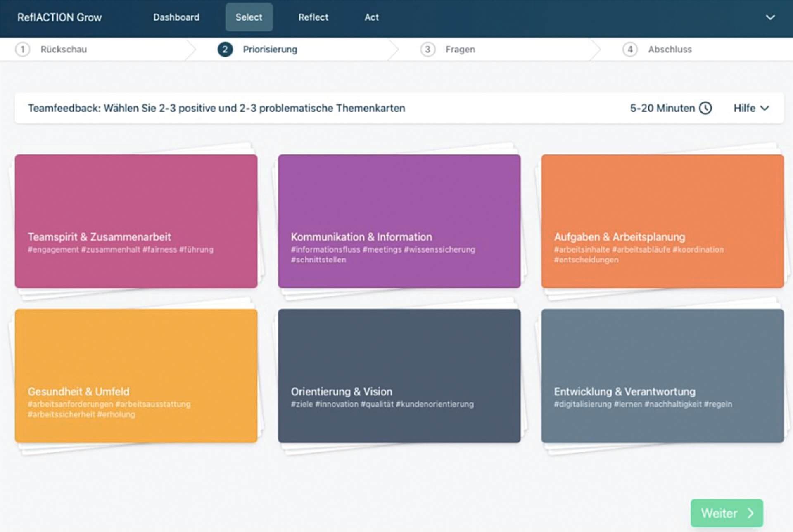
Task: Click the active Select tab
Action: 249,17
